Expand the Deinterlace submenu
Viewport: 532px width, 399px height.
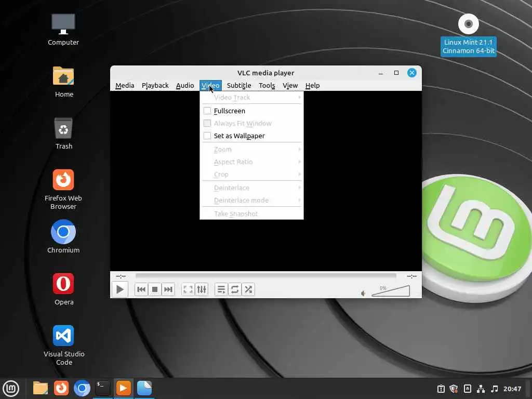[x=251, y=188]
